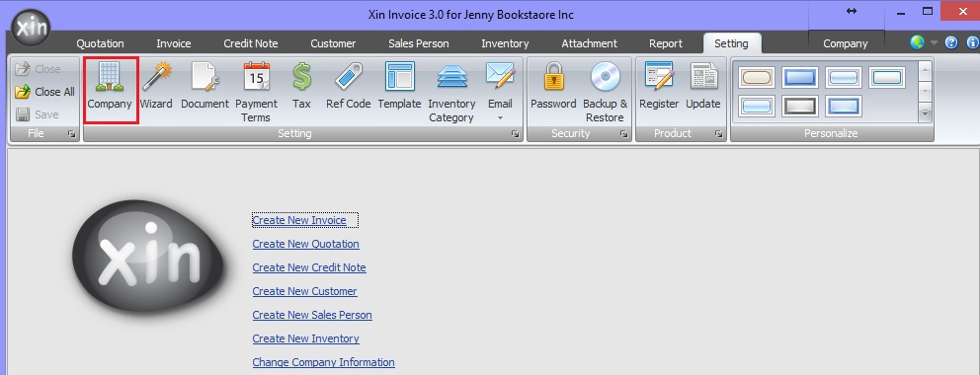Viewport: 980px width, 375px height.
Task: Select second-row first light blue skin
Action: click(x=757, y=106)
